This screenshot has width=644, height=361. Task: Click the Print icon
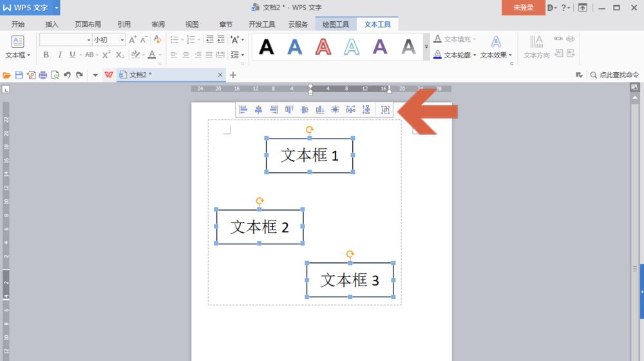pos(43,75)
